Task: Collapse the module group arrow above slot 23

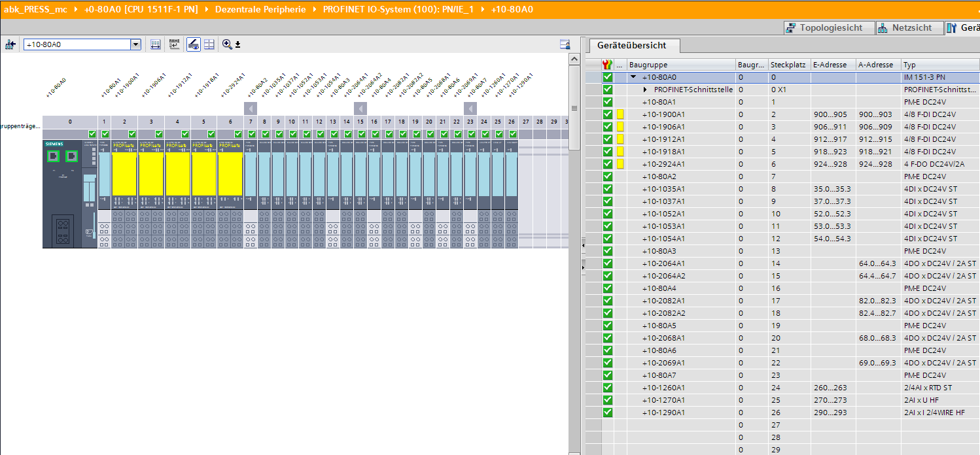Action: (470, 109)
